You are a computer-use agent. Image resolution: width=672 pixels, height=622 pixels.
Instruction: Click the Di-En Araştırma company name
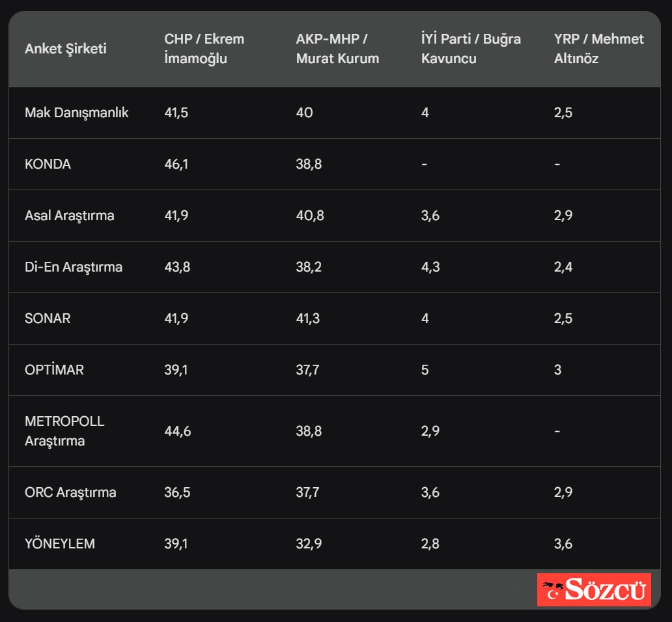(74, 267)
